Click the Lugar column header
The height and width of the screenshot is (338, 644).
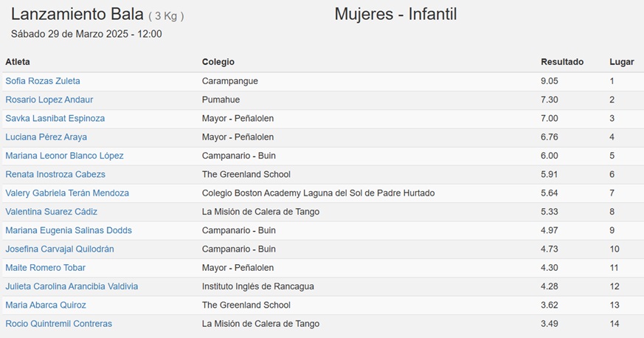click(x=622, y=62)
